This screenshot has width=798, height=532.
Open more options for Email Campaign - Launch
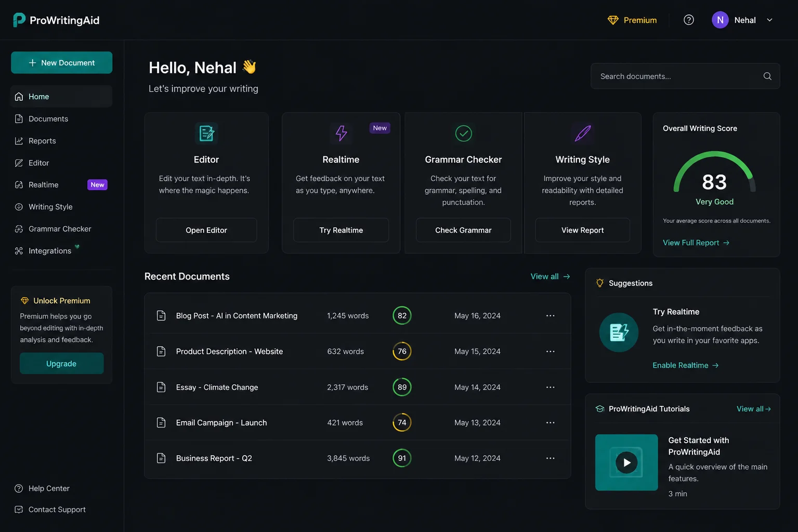point(550,422)
